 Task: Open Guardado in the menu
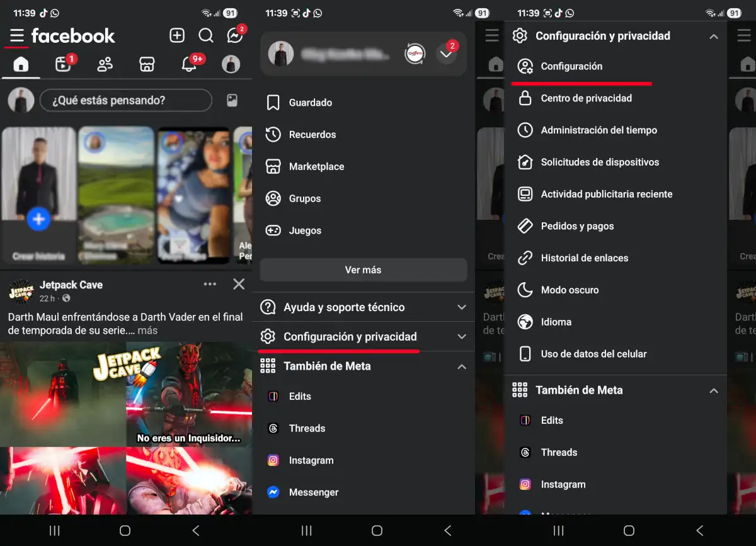(x=364, y=103)
